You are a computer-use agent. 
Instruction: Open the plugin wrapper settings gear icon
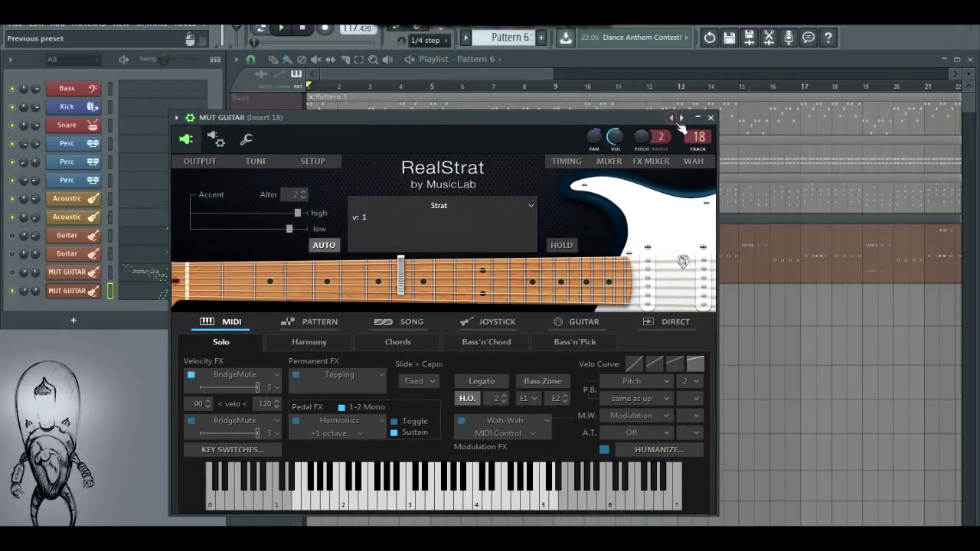pos(217,139)
